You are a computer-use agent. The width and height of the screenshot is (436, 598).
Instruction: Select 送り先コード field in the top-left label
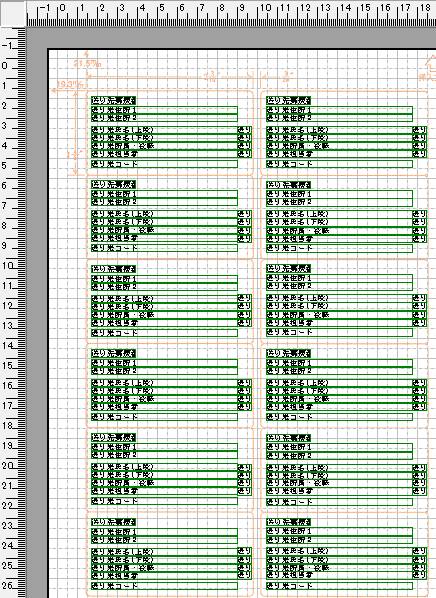point(164,164)
